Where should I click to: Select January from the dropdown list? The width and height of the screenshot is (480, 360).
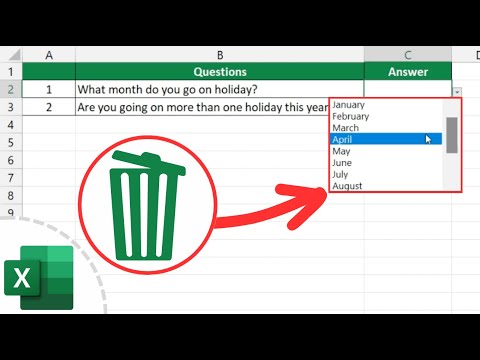point(387,105)
